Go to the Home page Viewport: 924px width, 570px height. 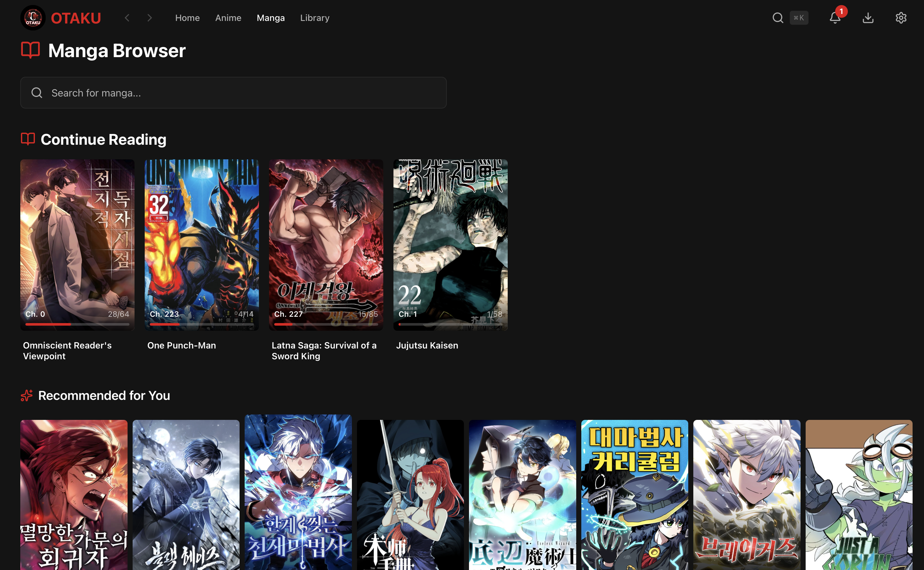187,18
